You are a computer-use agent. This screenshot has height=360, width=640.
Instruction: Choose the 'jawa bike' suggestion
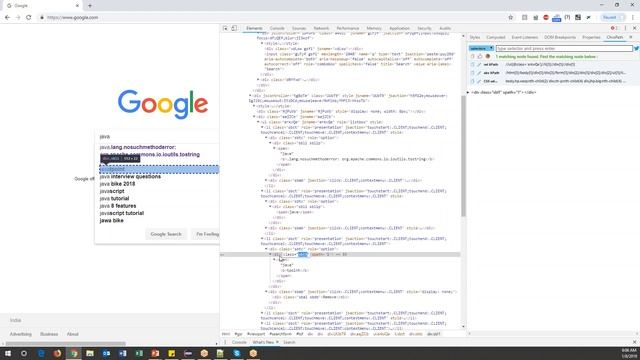tap(111, 220)
